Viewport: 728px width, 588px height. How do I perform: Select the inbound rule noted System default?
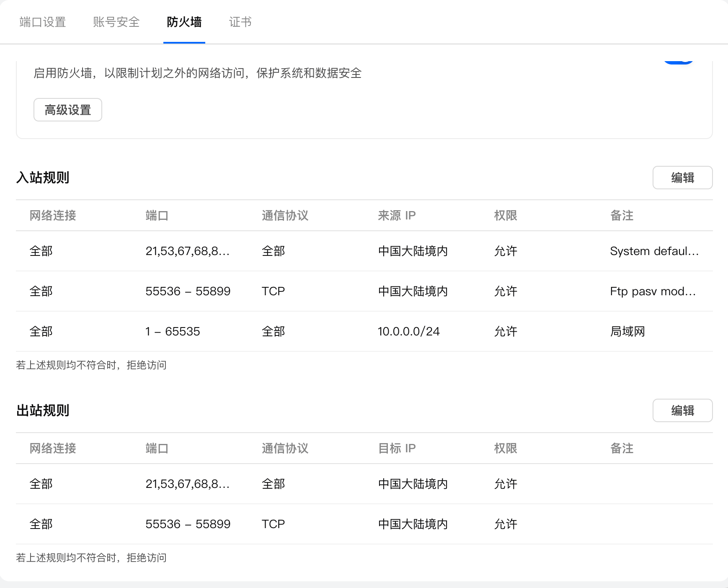(x=654, y=251)
